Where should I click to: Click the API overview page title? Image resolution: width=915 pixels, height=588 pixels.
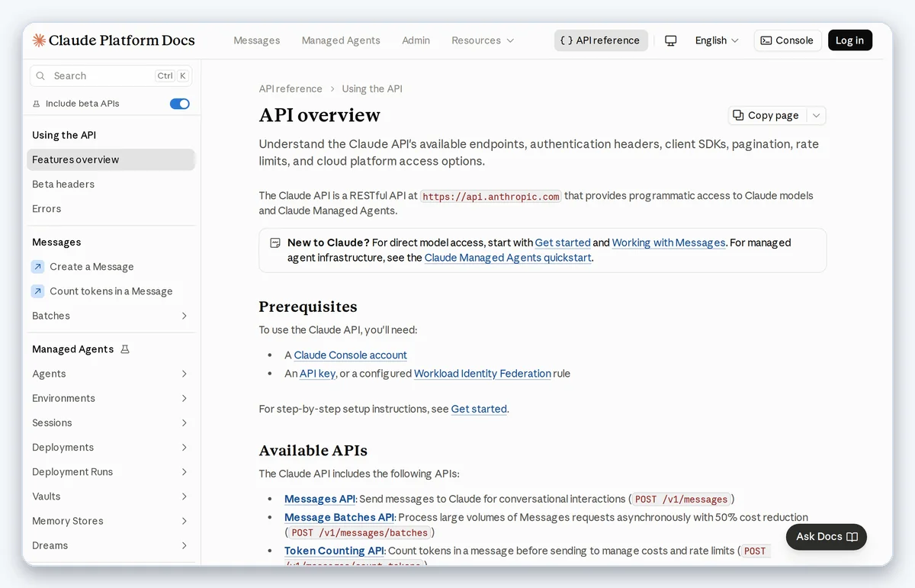319,115
